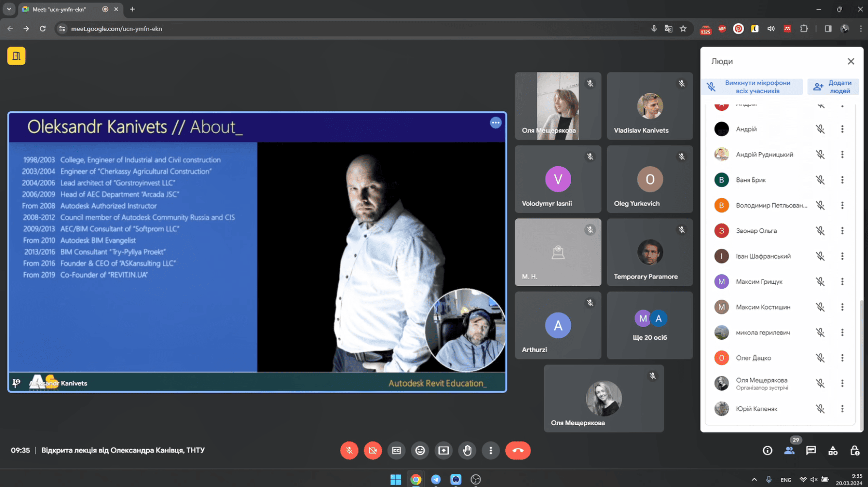Open options on the presentation tile
This screenshot has height=487, width=868.
pos(495,123)
